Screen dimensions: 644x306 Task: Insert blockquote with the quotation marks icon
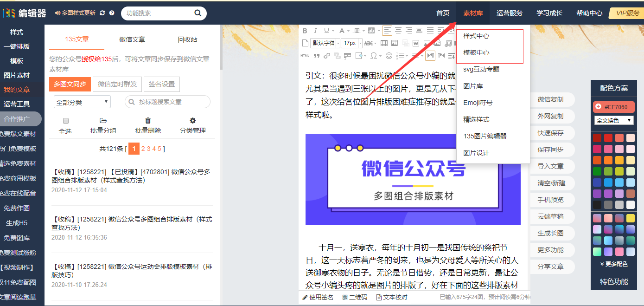(317, 56)
